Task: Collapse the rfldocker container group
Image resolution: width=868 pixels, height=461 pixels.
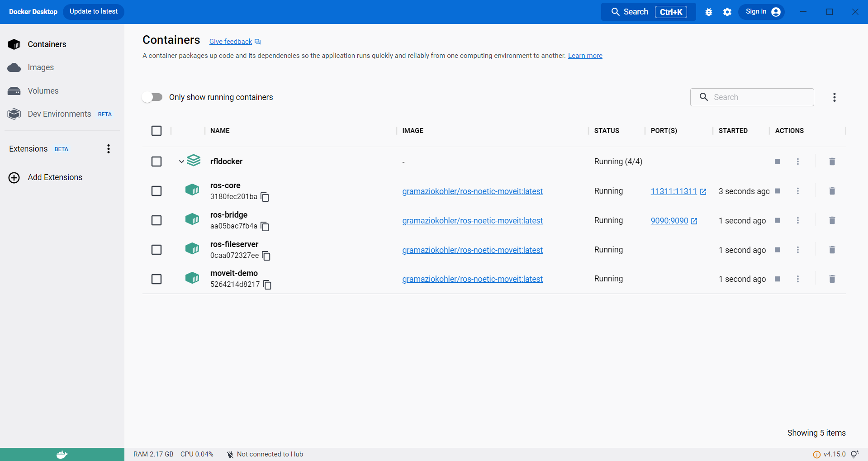Action: pos(181,162)
